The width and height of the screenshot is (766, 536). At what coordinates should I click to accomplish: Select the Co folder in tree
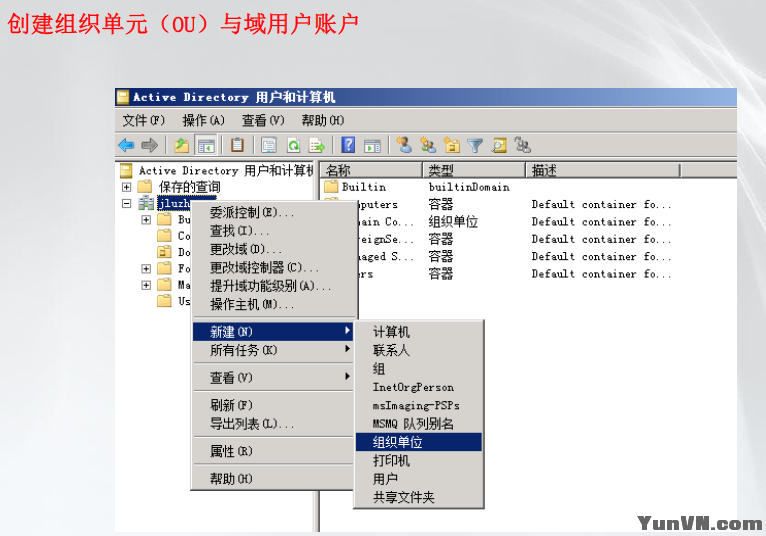[x=184, y=236]
